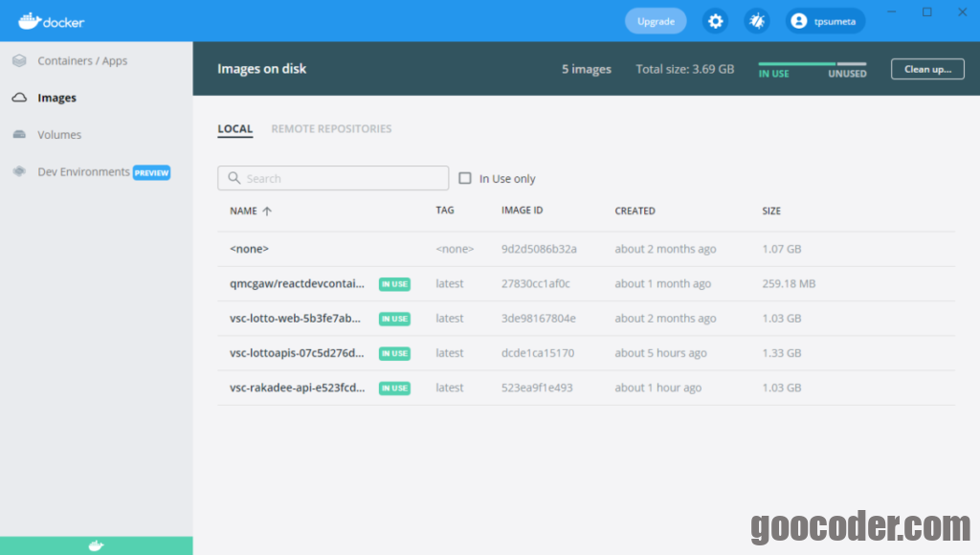
Task: Open the Images section in sidebar
Action: coord(56,98)
